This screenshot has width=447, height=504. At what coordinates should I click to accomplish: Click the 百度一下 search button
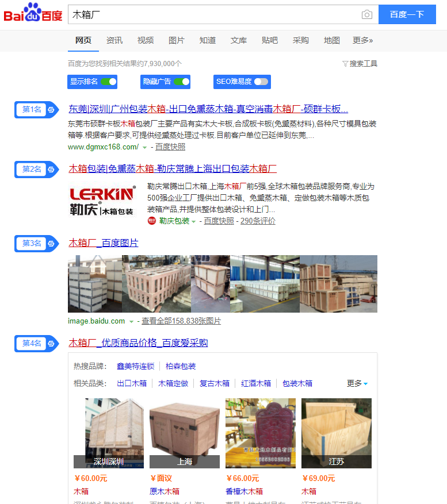[407, 14]
